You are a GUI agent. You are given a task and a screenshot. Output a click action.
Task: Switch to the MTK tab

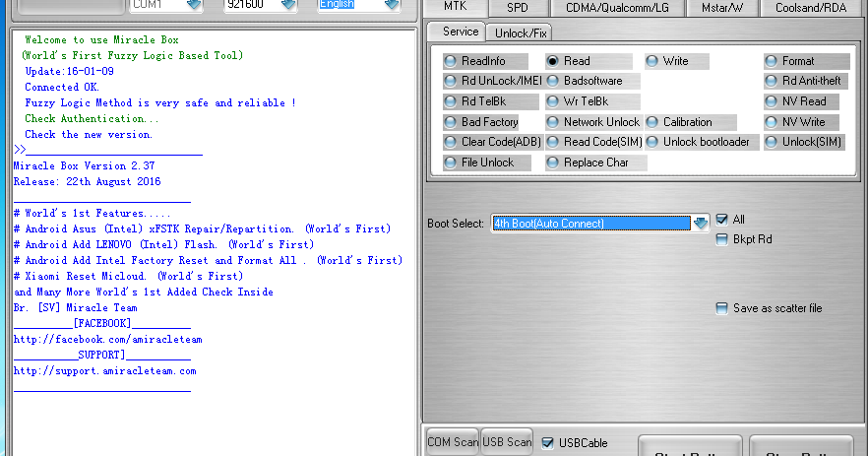point(456,7)
